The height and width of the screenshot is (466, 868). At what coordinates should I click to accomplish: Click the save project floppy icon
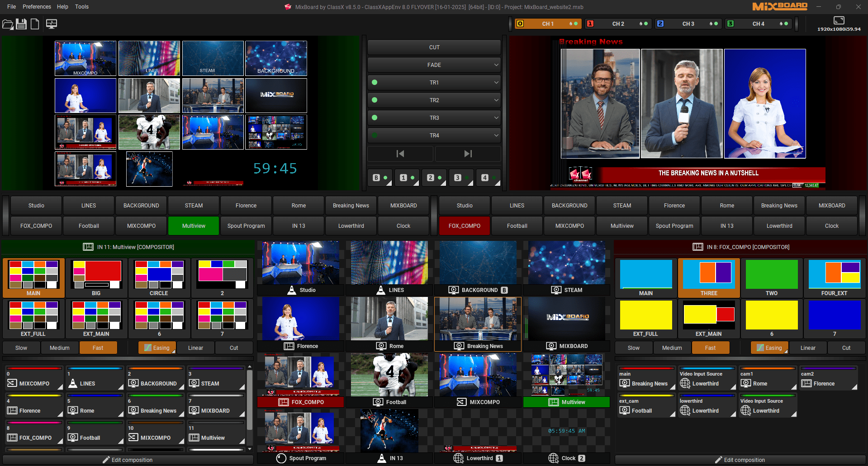[21, 24]
